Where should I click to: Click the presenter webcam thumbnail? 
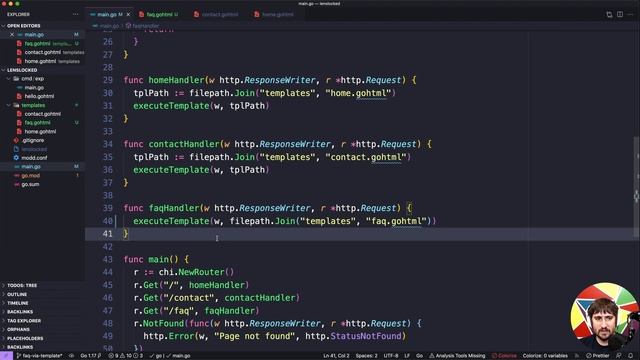[x=604, y=316]
